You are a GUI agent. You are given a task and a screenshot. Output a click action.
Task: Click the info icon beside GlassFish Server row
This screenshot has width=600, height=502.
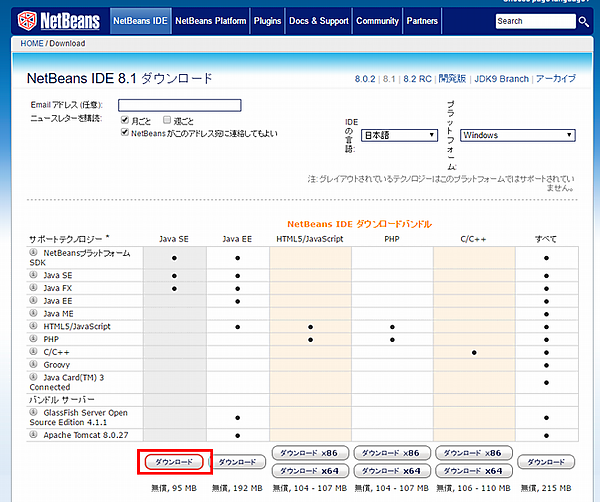[x=34, y=412]
